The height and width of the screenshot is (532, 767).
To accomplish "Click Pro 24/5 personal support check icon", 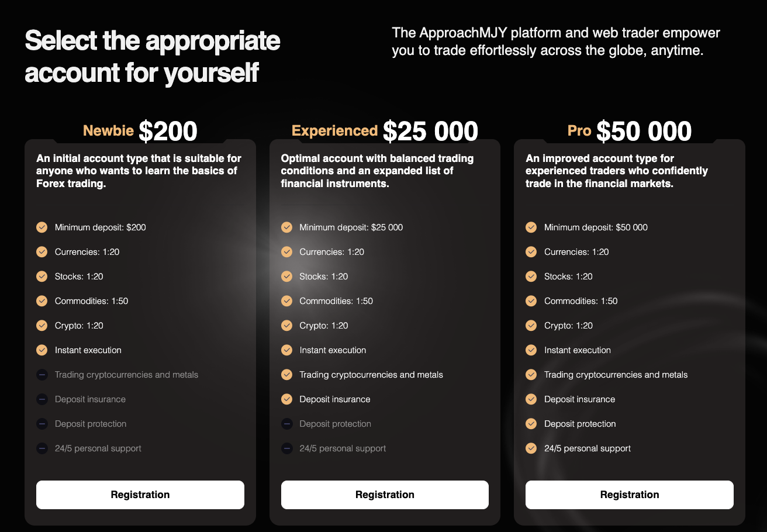I will pos(531,448).
